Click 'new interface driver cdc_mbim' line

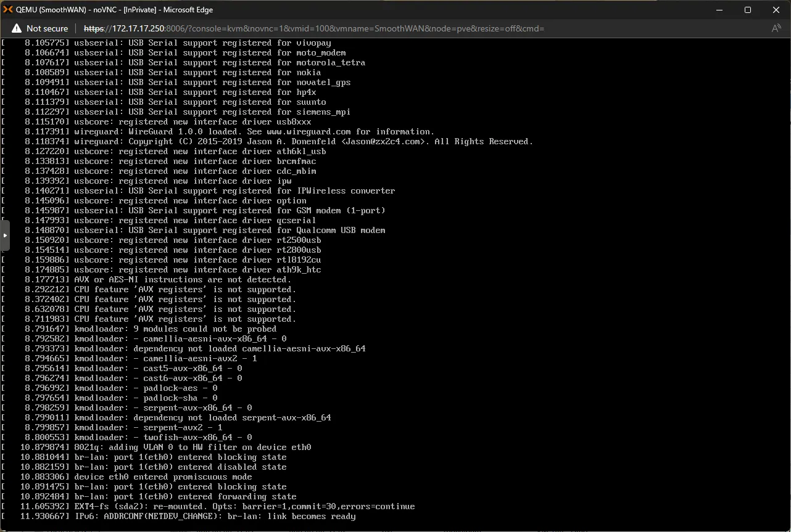coord(159,171)
